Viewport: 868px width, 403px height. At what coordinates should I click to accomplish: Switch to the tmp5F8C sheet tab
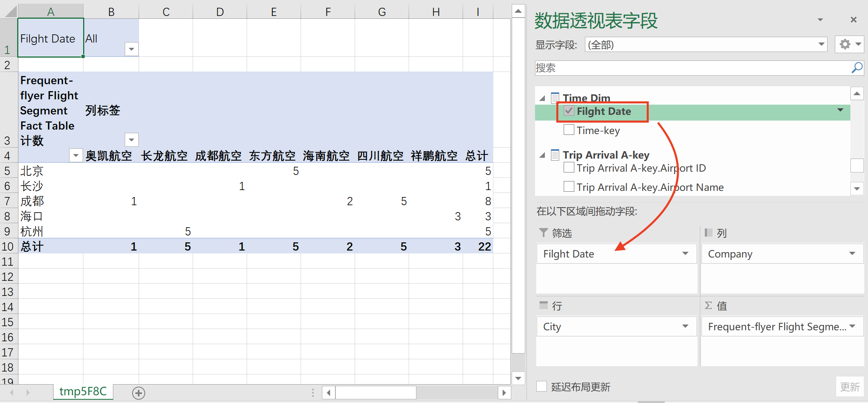(83, 391)
